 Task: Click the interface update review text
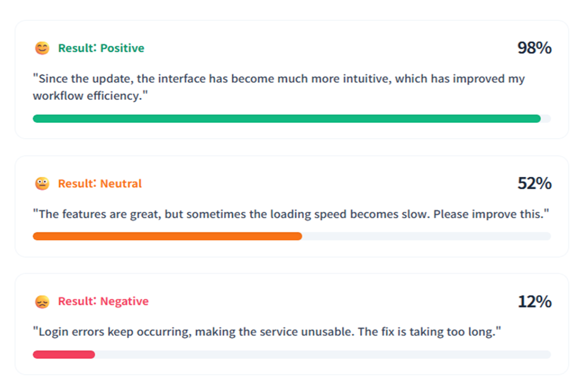279,87
